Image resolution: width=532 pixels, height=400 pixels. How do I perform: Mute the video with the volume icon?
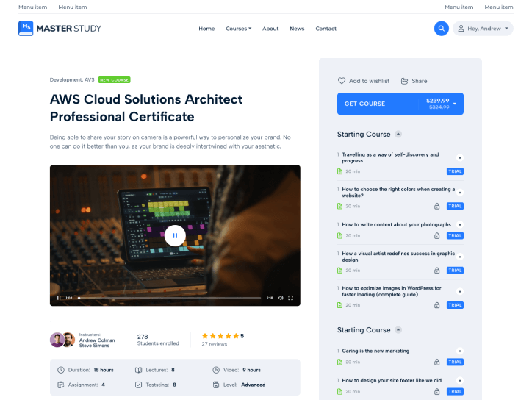pos(281,298)
